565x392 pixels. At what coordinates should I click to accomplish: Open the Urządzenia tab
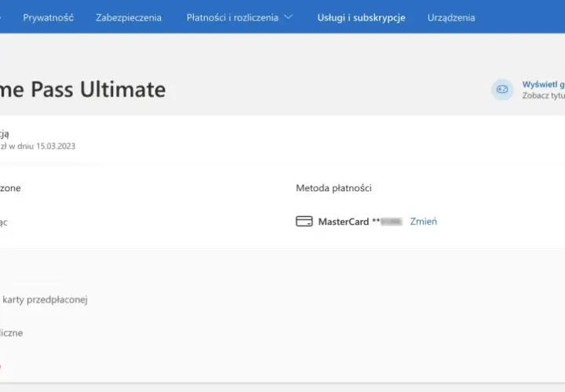451,17
